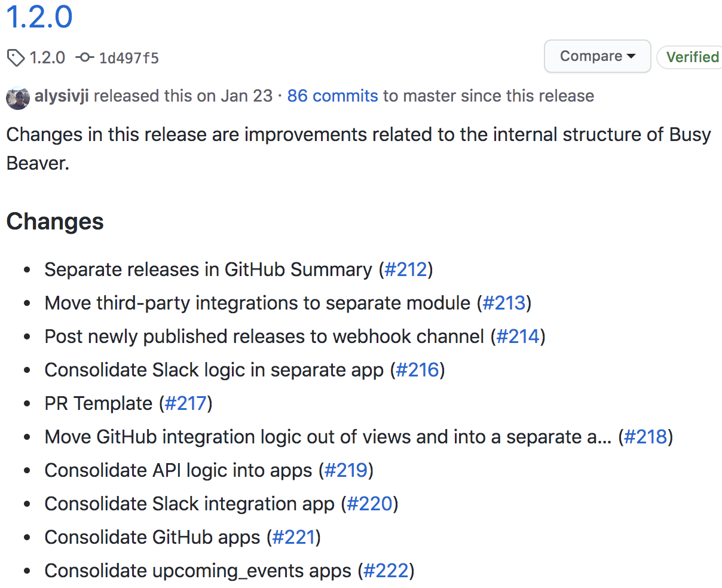Click the tag icon beside 1.2.0
Viewport: 722px width, 588px height.
point(16,58)
